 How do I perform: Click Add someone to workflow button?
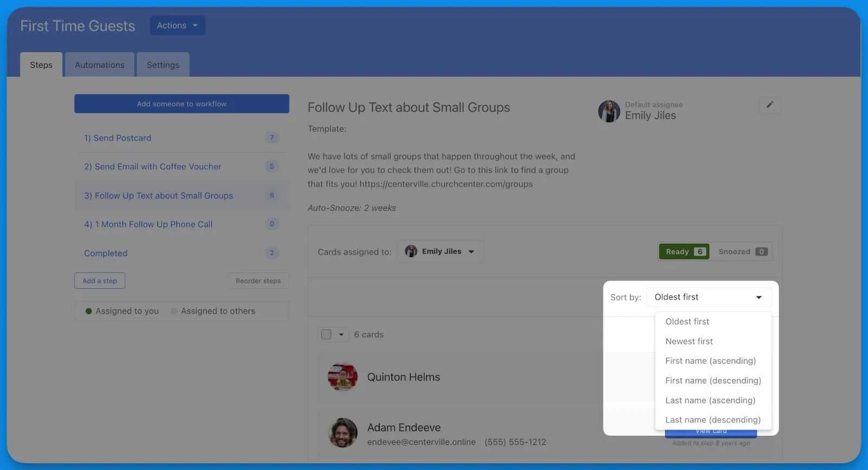click(x=182, y=104)
